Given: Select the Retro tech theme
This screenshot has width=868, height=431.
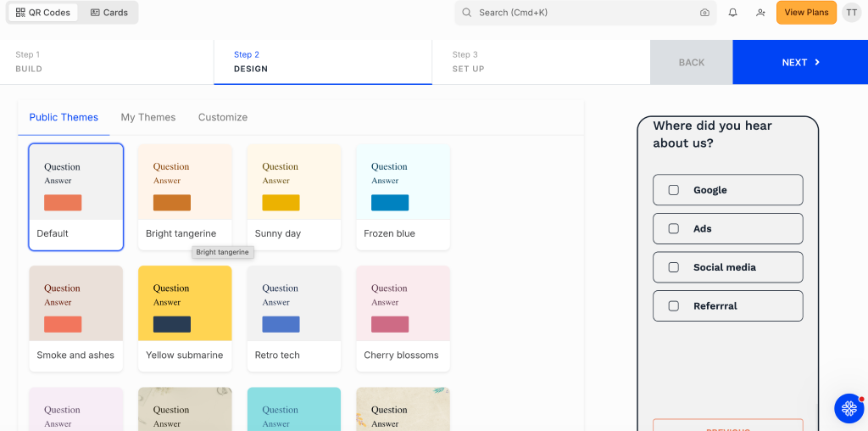Looking at the screenshot, I should tap(294, 318).
